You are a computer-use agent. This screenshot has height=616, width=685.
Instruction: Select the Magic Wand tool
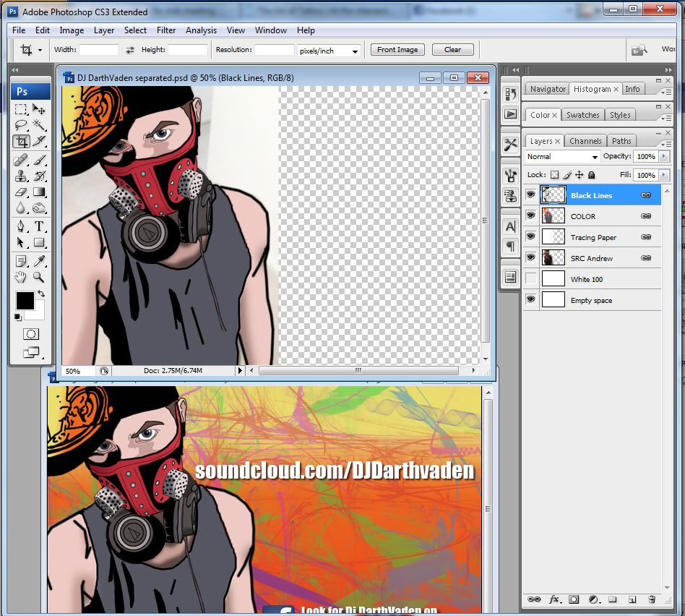coord(39,126)
